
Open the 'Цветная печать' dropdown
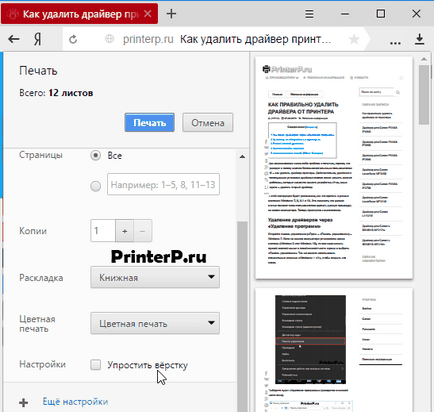155,323
